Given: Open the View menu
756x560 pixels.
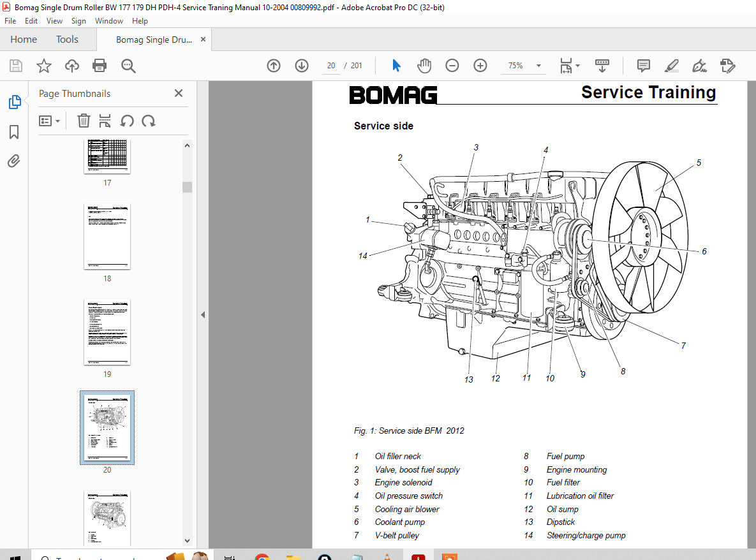Looking at the screenshot, I should click(x=54, y=20).
